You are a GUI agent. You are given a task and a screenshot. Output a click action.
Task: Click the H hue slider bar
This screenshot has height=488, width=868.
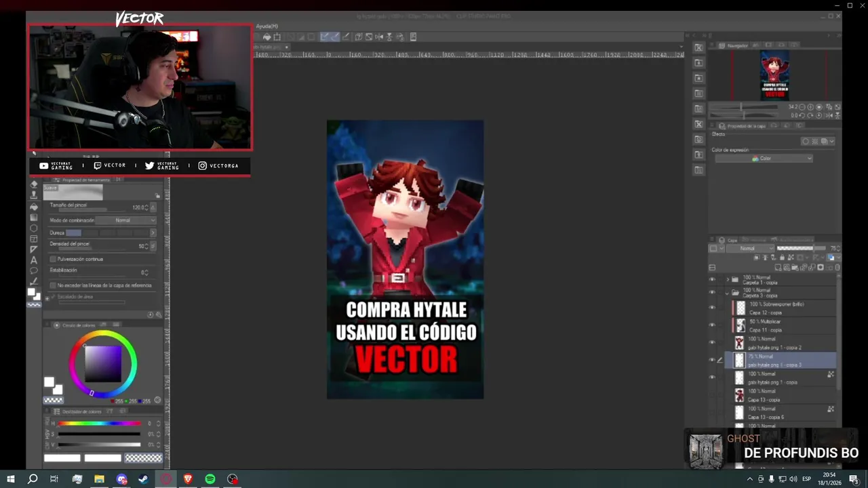click(x=99, y=424)
